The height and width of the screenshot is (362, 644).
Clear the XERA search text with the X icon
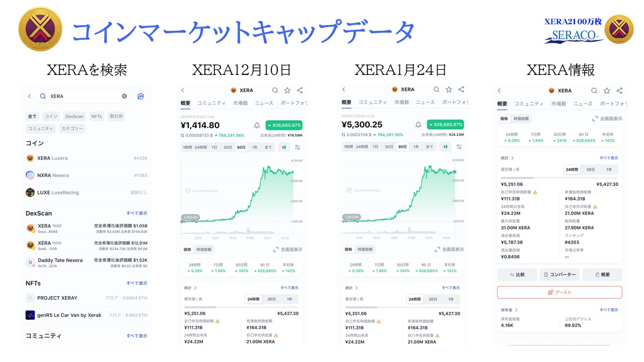tap(124, 96)
